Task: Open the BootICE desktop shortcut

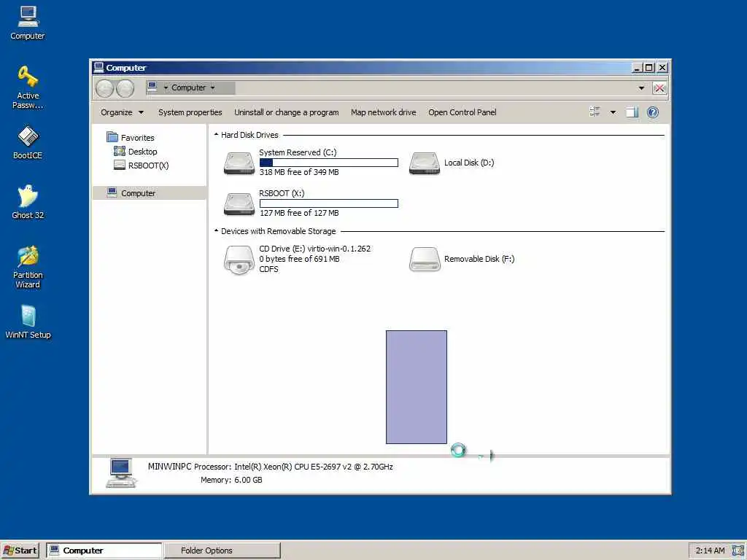Action: (28, 142)
